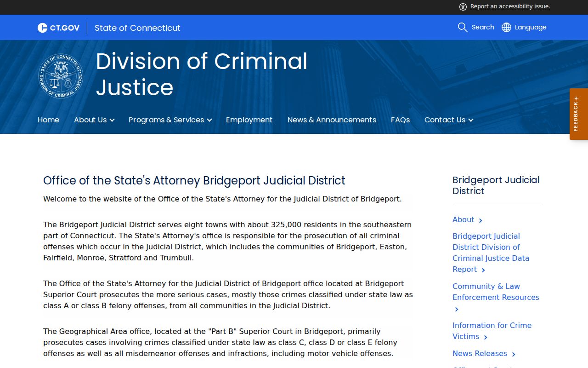Click chevron below Enforcement Resources

(457, 310)
